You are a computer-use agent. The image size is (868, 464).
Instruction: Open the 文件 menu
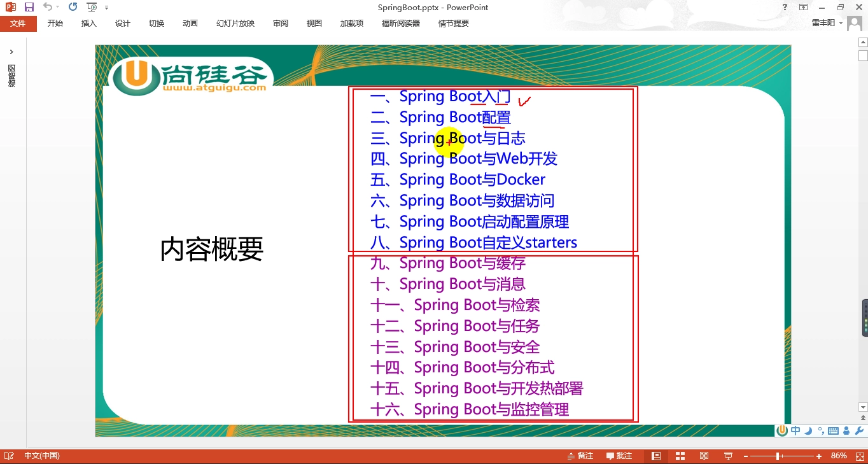(18, 23)
